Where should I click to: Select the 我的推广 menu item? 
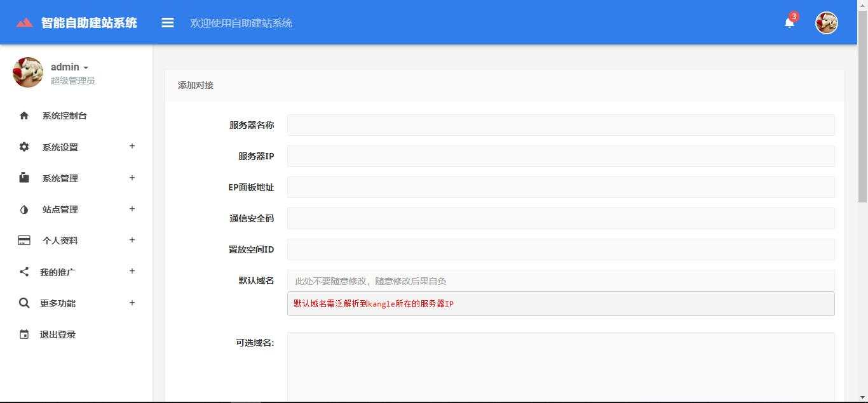[57, 271]
